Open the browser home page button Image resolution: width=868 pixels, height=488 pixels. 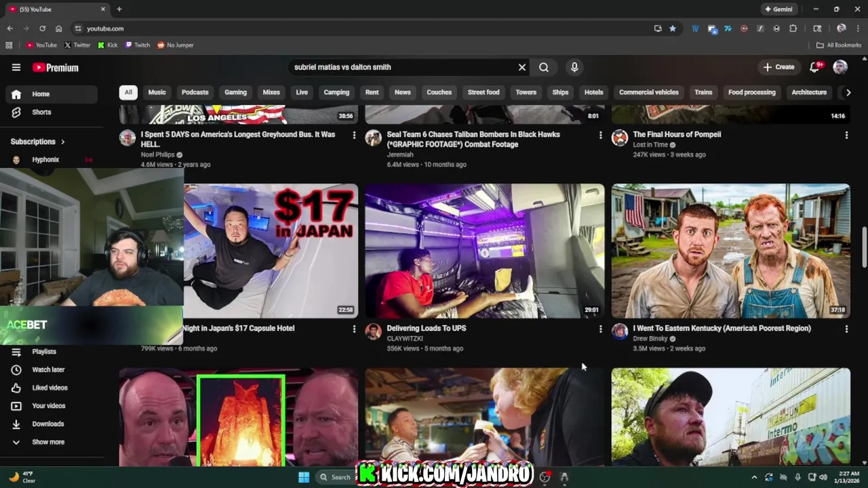click(x=59, y=28)
